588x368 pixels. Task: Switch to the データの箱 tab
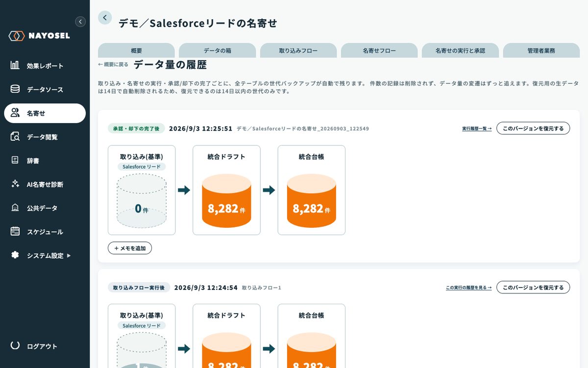[x=218, y=51]
